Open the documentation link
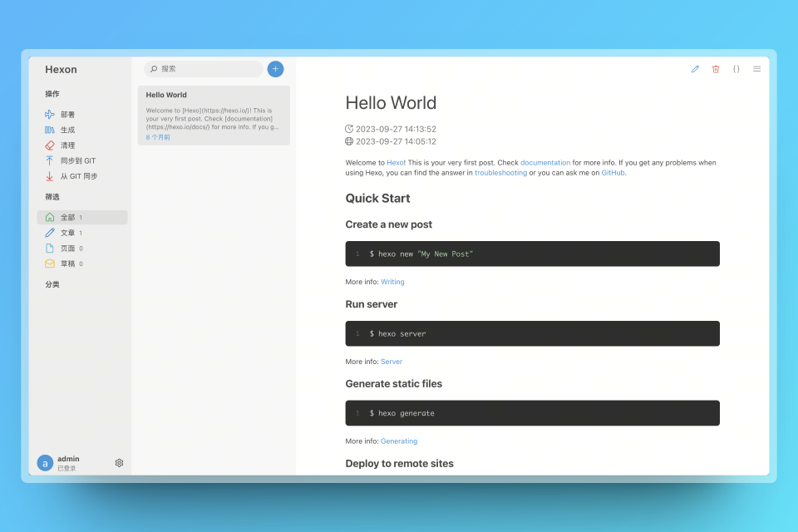The image size is (798, 532). (x=545, y=162)
